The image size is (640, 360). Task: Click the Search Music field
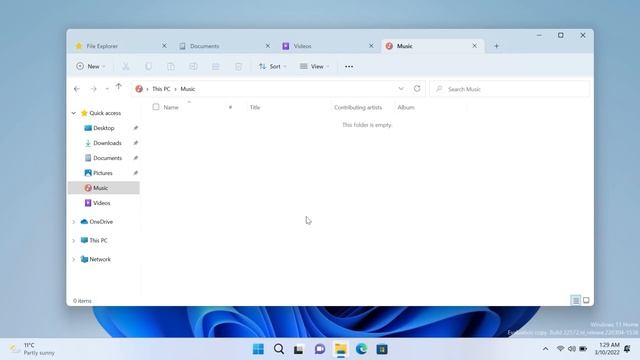click(509, 89)
